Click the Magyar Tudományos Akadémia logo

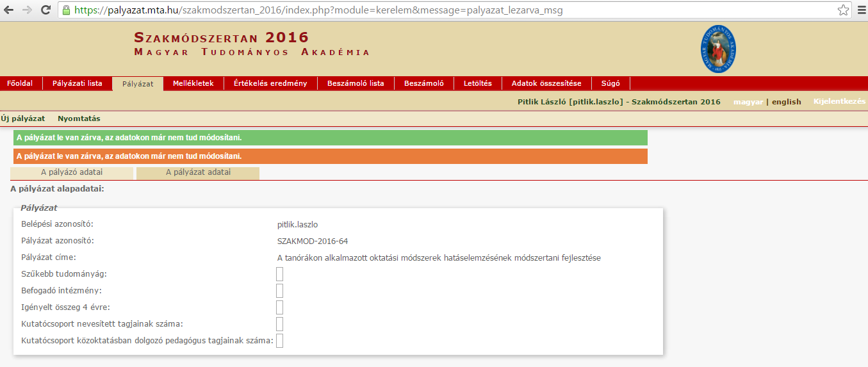718,49
